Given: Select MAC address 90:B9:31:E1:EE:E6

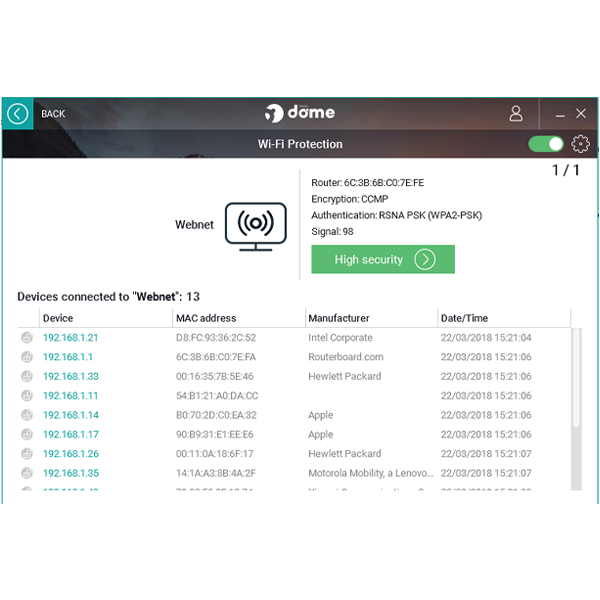Looking at the screenshot, I should pos(215,435).
